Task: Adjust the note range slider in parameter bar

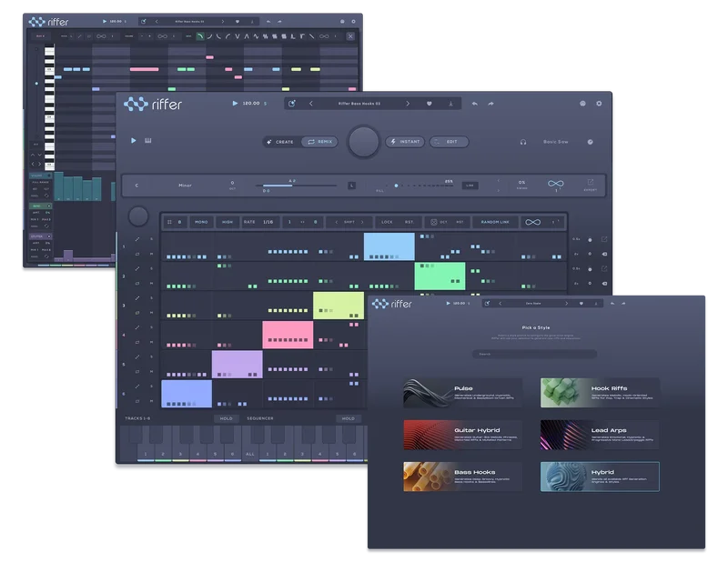Action: point(297,186)
